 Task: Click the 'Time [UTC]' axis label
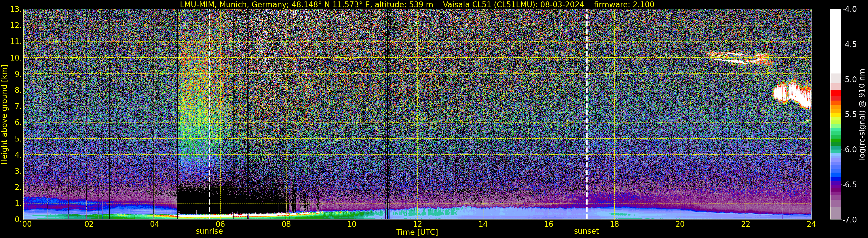tap(417, 232)
